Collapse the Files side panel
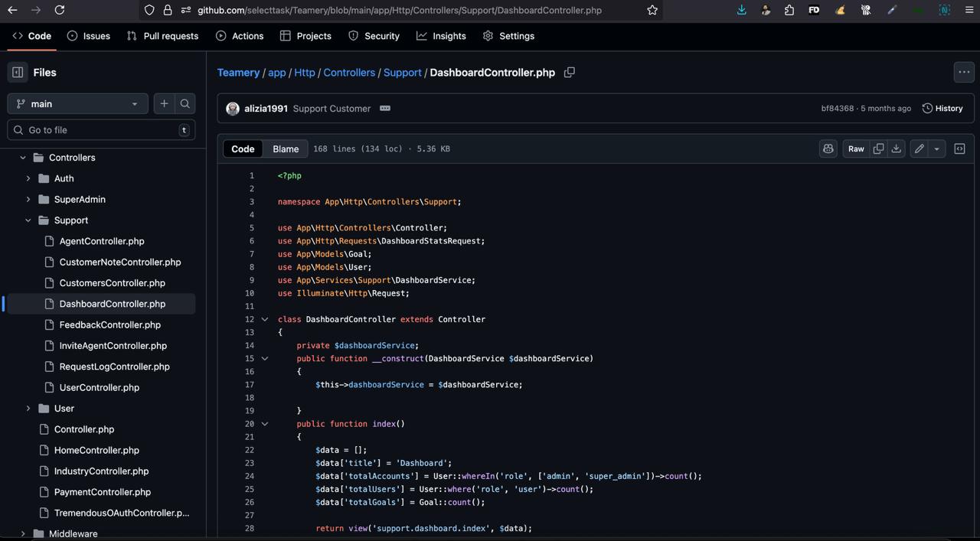Image resolution: width=980 pixels, height=541 pixels. pyautogui.click(x=18, y=73)
